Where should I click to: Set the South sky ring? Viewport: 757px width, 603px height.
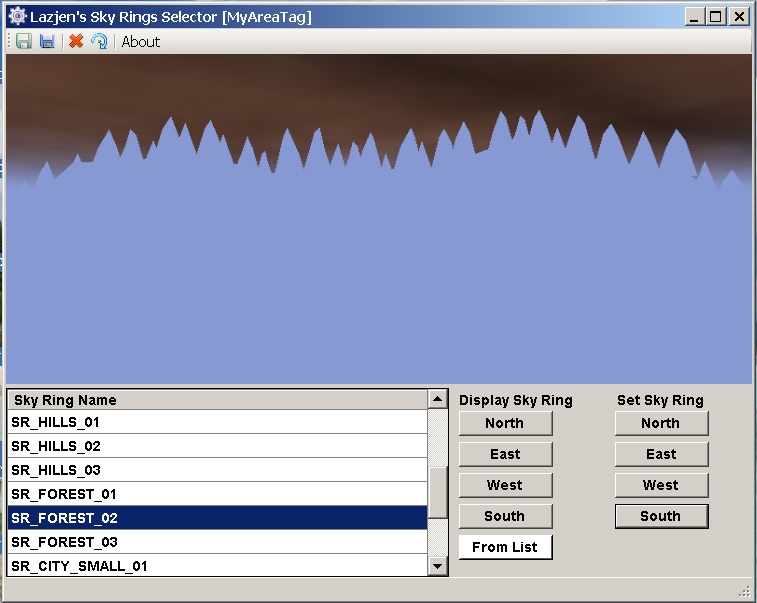pyautogui.click(x=661, y=516)
